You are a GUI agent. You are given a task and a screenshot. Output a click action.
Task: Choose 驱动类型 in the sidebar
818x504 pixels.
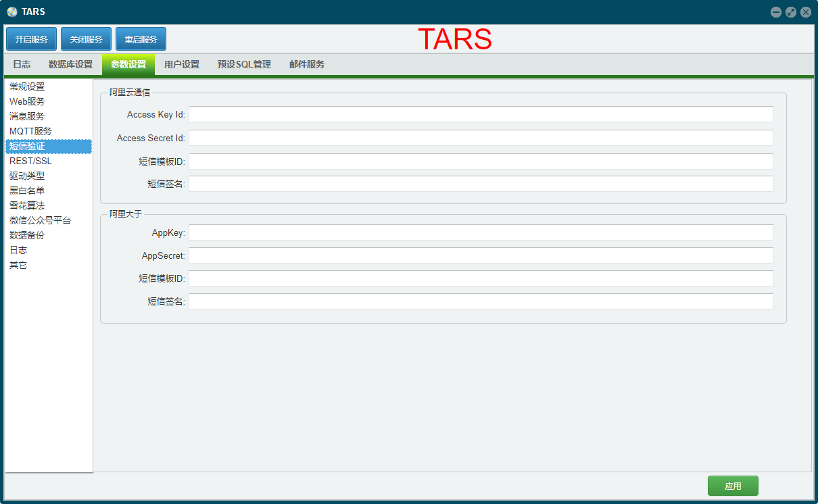(49, 176)
